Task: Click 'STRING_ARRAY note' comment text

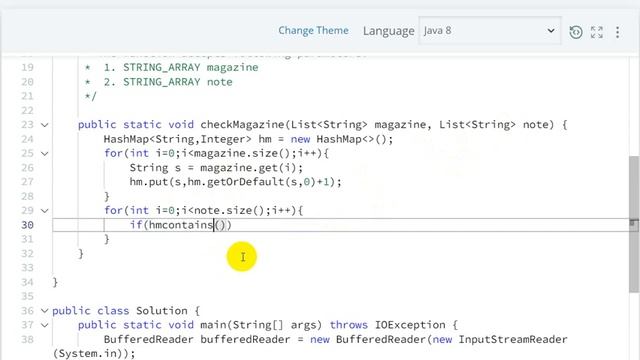Action: [178, 82]
